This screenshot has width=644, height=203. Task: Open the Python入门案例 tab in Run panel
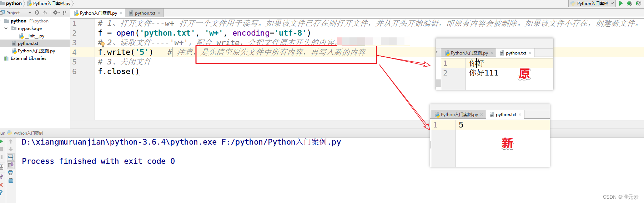[25, 133]
